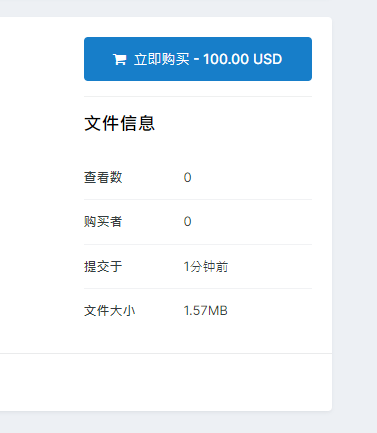Click the 提交于 label

[x=103, y=266]
